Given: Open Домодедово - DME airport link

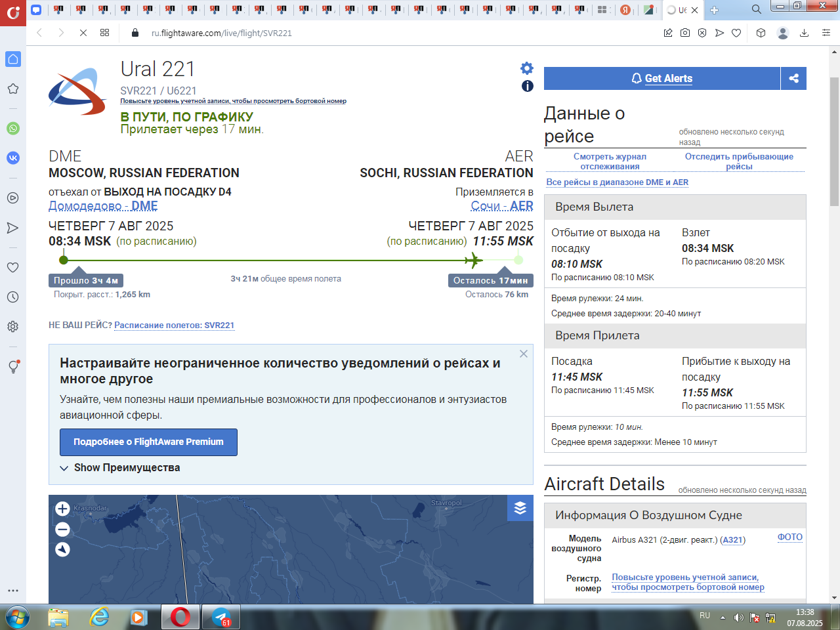Looking at the screenshot, I should (x=103, y=206).
